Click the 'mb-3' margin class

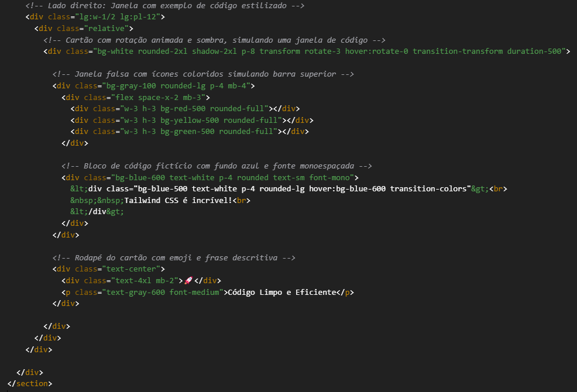pyautogui.click(x=192, y=98)
